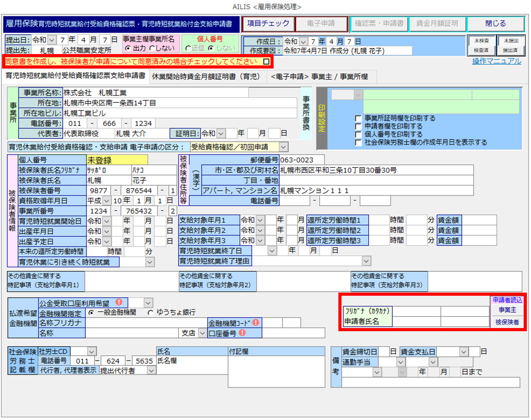Open the 代行者, 代理者表示 dropdown
The width and height of the screenshot is (531, 420).
point(151,370)
